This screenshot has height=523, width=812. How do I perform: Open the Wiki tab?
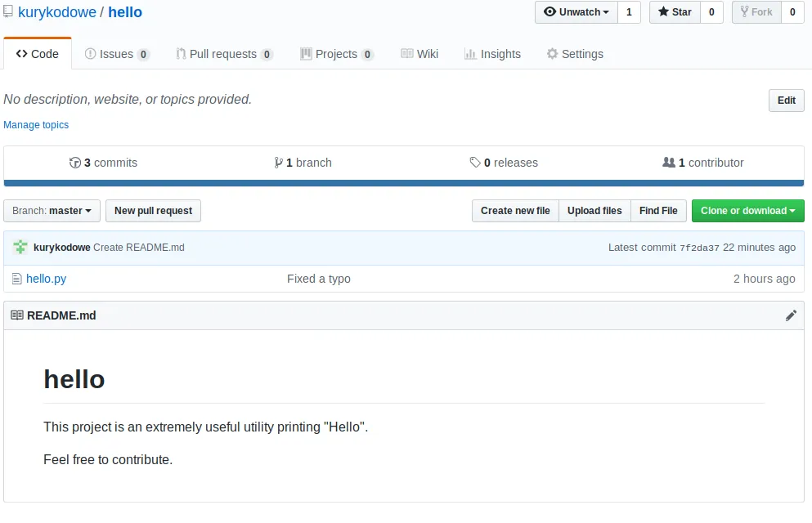pyautogui.click(x=419, y=54)
